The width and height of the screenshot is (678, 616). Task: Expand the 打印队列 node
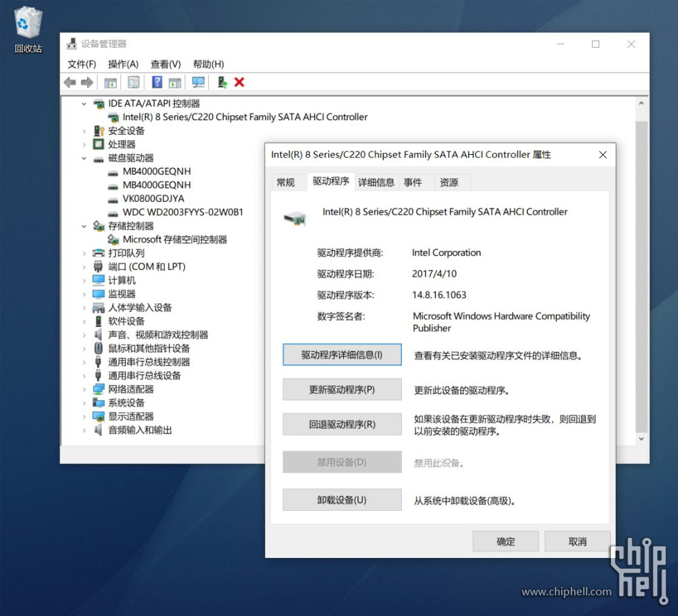click(84, 253)
